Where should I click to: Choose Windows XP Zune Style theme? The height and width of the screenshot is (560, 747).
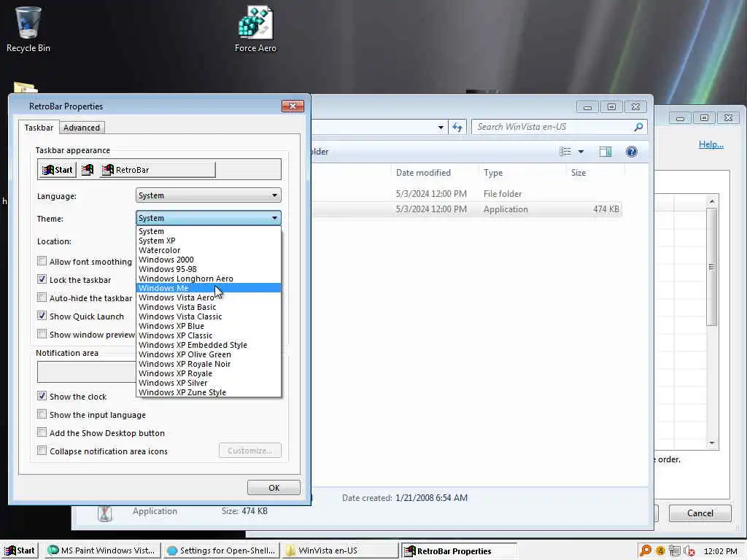point(209,393)
